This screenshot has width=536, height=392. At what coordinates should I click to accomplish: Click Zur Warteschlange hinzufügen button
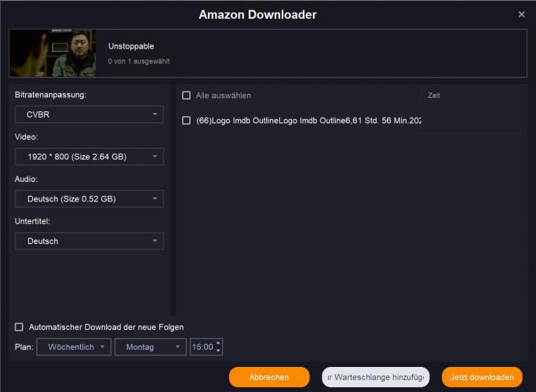point(376,377)
